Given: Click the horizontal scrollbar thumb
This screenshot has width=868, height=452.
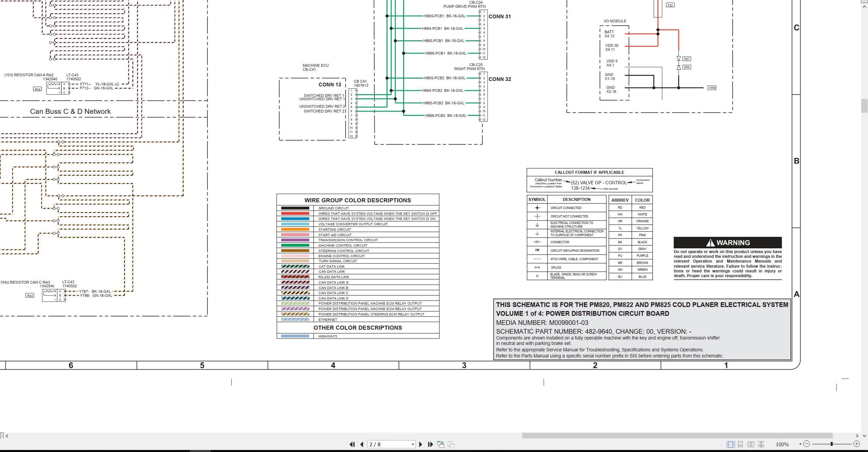Looking at the screenshot, I should (677, 436).
